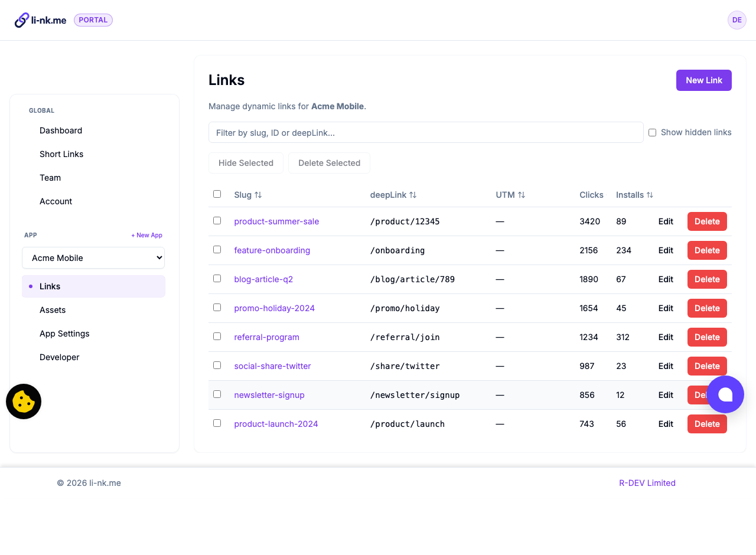The width and height of the screenshot is (756, 555).
Task: Check the social-share-twitter row checkbox
Action: tap(217, 365)
